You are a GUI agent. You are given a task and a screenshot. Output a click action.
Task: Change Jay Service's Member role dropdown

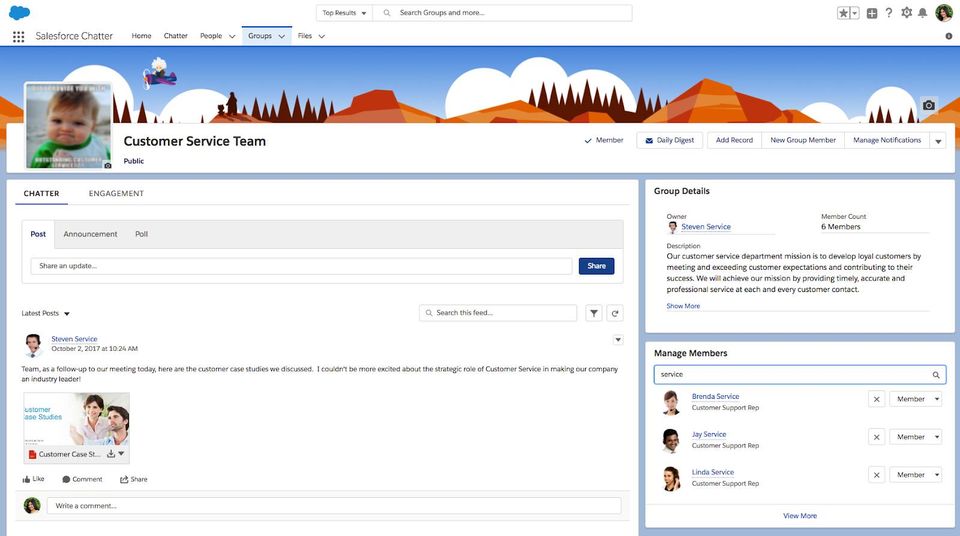(x=915, y=437)
